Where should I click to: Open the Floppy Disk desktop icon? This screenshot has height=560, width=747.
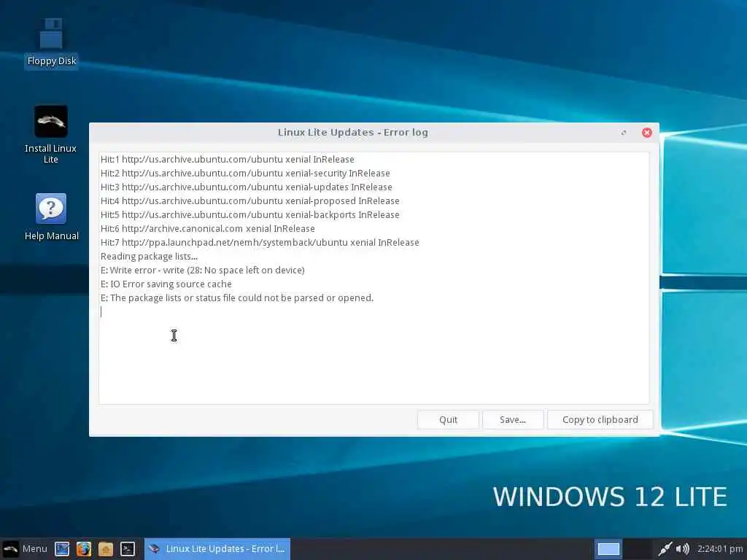click(52, 43)
